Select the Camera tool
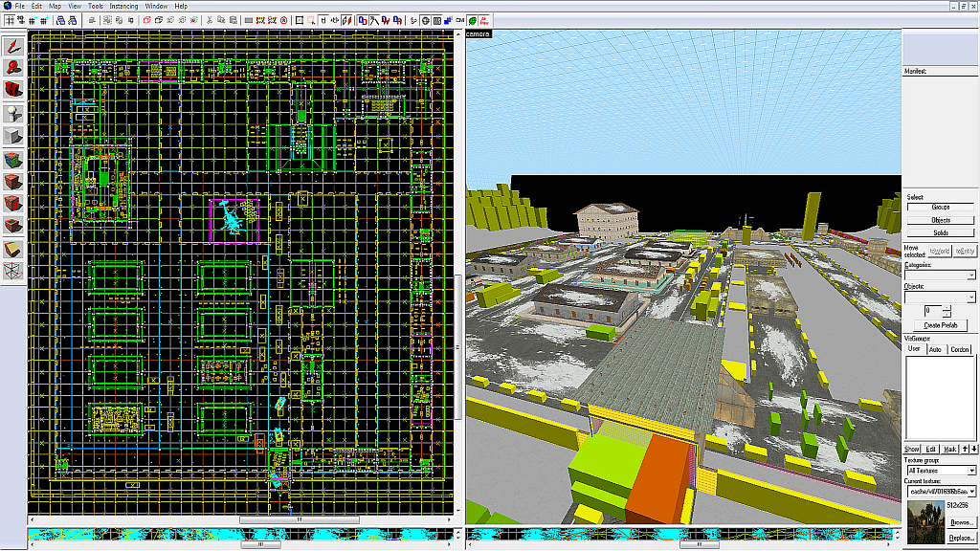This screenshot has height=551, width=980. pyautogui.click(x=13, y=89)
